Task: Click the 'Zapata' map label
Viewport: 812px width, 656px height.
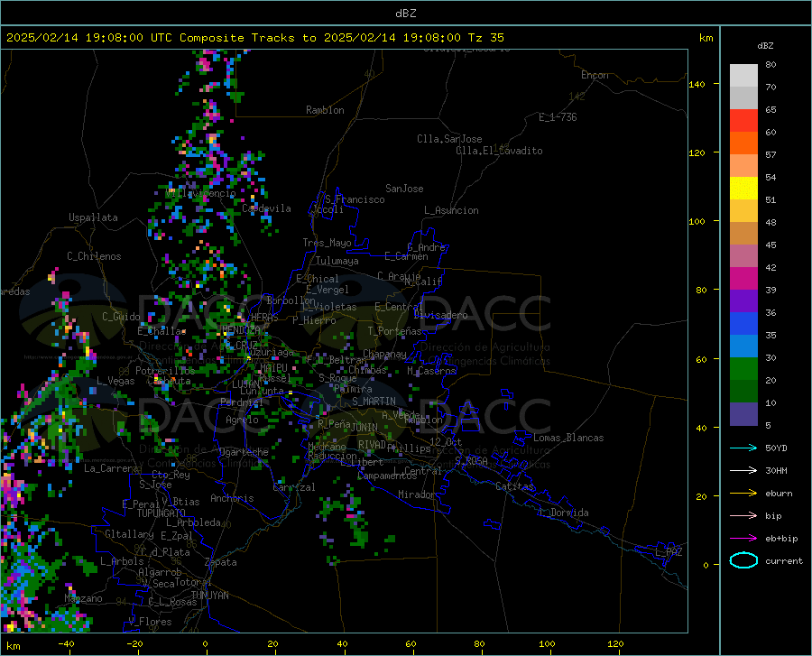Action: click(x=221, y=562)
